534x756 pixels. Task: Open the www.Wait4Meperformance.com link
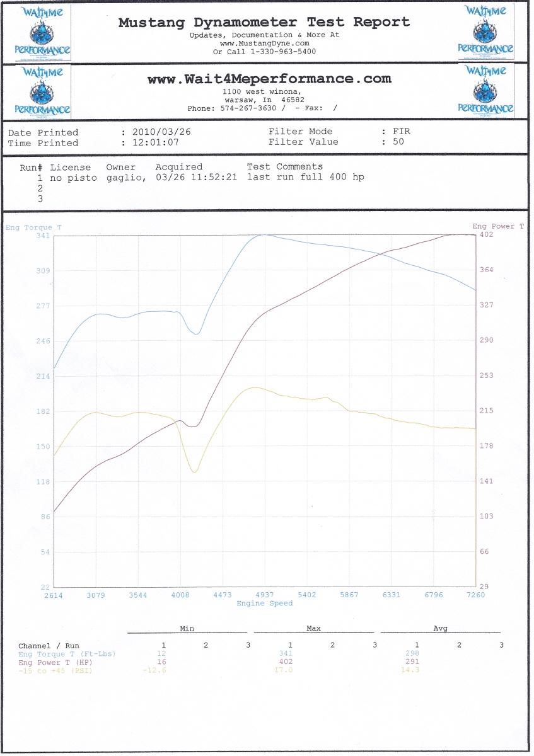[x=269, y=79]
